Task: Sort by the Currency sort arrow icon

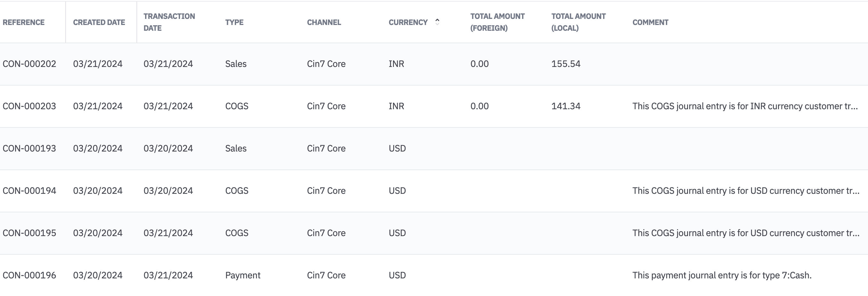Action: (437, 22)
